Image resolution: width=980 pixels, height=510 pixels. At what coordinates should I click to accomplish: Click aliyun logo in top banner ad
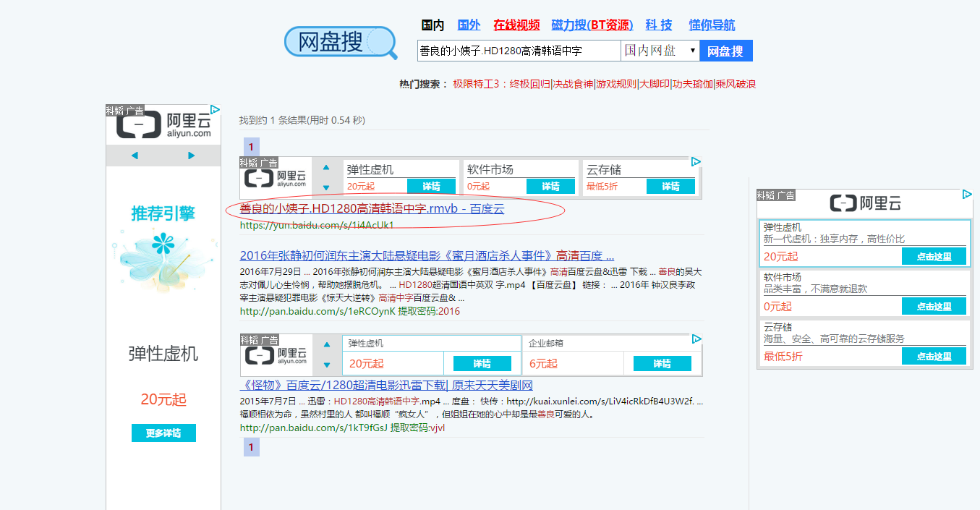pyautogui.click(x=276, y=179)
